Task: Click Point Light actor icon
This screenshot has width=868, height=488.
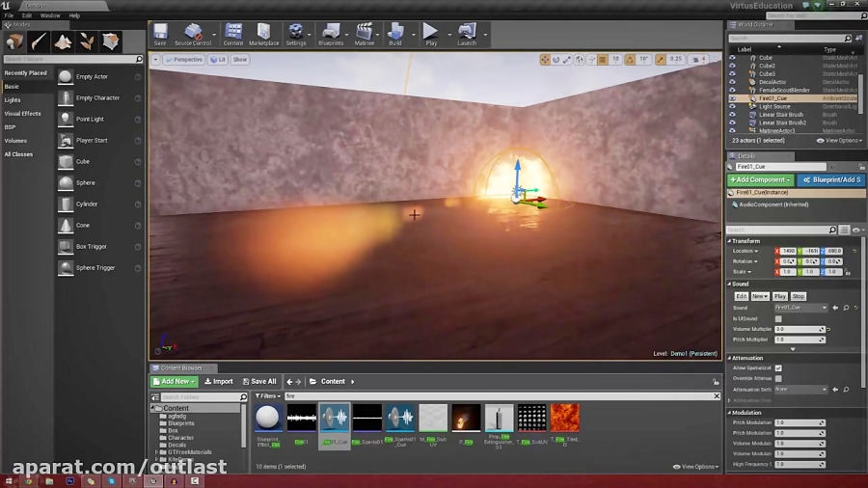Action: click(x=66, y=119)
